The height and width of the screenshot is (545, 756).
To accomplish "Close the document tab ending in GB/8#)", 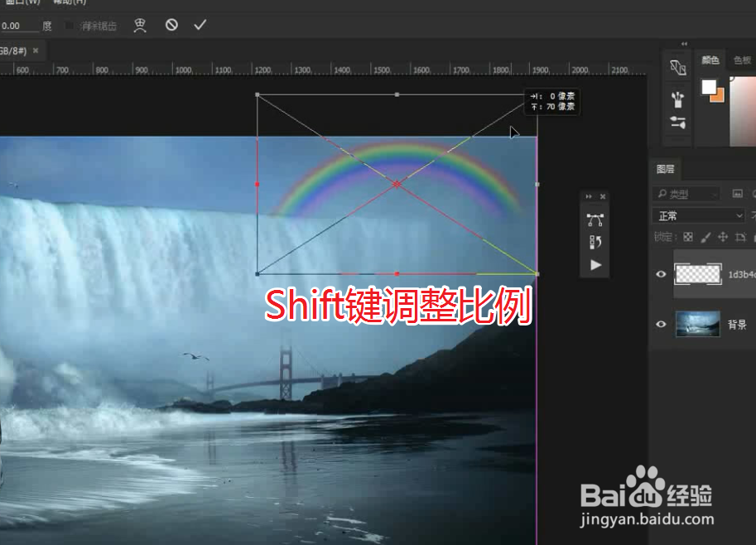I will coord(36,51).
